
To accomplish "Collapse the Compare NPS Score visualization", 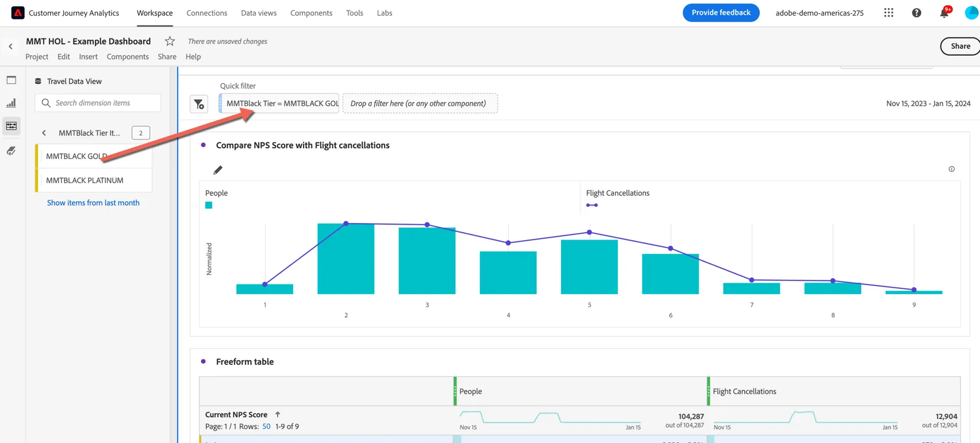I will (x=203, y=145).
